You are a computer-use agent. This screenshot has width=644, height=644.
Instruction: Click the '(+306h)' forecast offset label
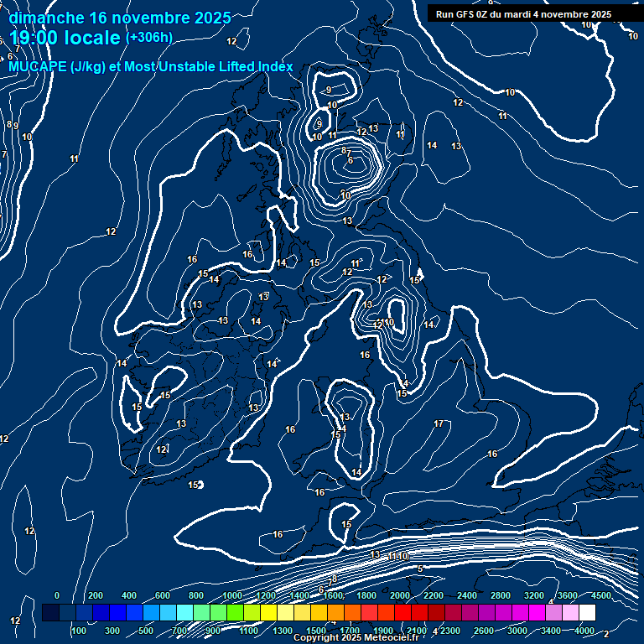coord(149,37)
